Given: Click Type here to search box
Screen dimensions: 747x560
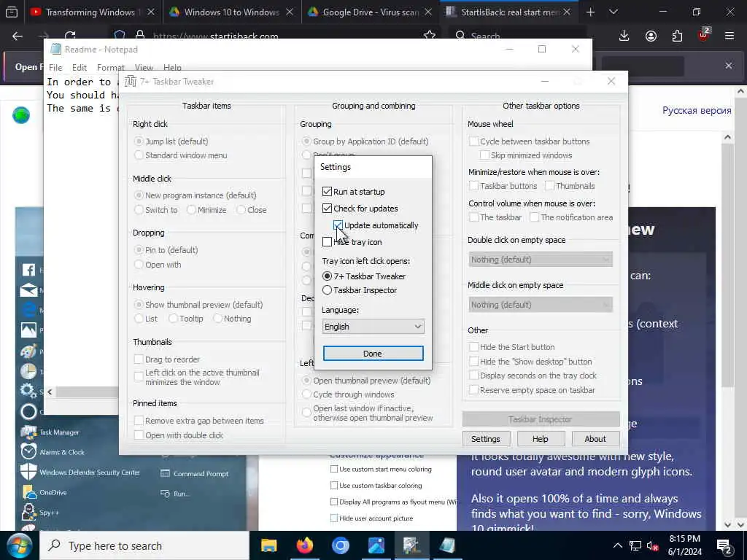Looking at the screenshot, I should (144, 545).
